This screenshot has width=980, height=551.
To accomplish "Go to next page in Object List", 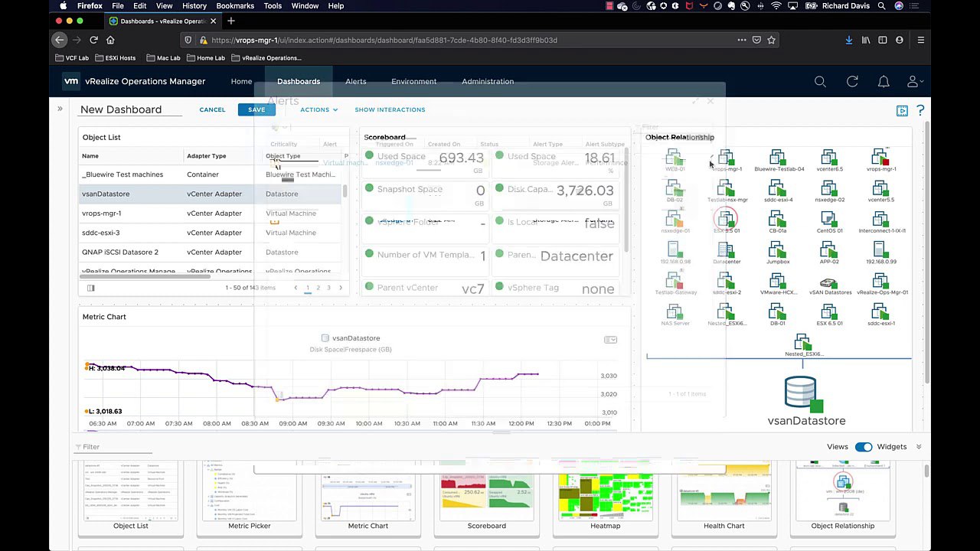I will click(x=341, y=288).
